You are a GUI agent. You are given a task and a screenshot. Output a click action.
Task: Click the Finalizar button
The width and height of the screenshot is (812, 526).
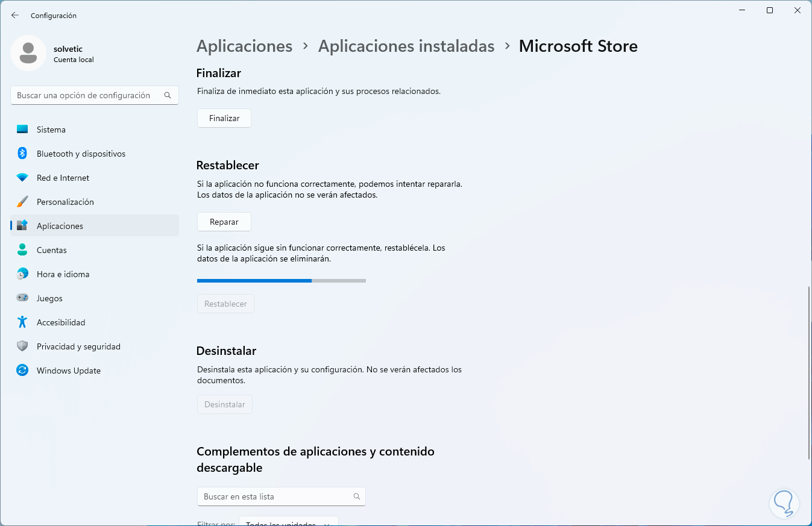point(224,118)
